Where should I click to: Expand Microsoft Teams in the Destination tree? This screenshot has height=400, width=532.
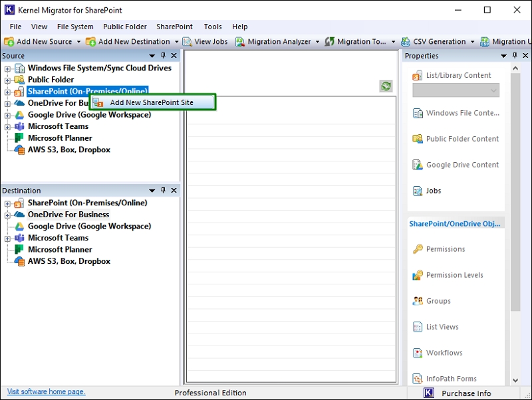click(x=7, y=238)
